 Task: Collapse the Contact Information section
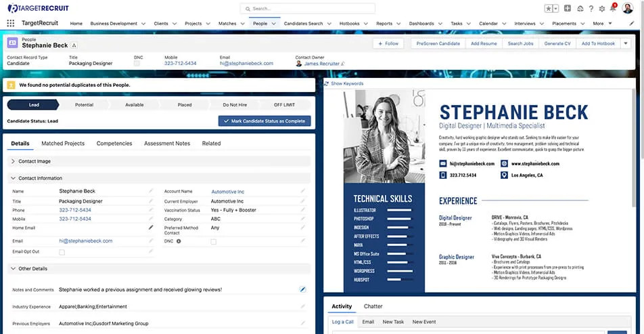[14, 178]
